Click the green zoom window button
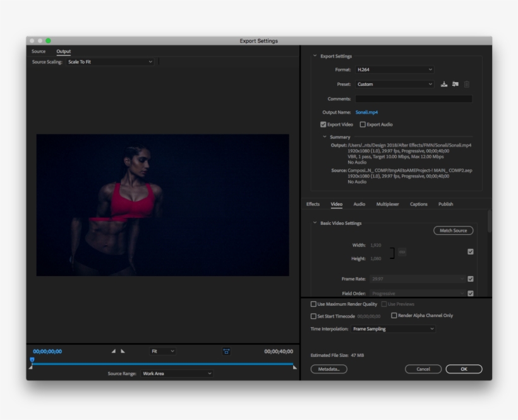Viewport: 518px width, 420px height. tap(48, 40)
